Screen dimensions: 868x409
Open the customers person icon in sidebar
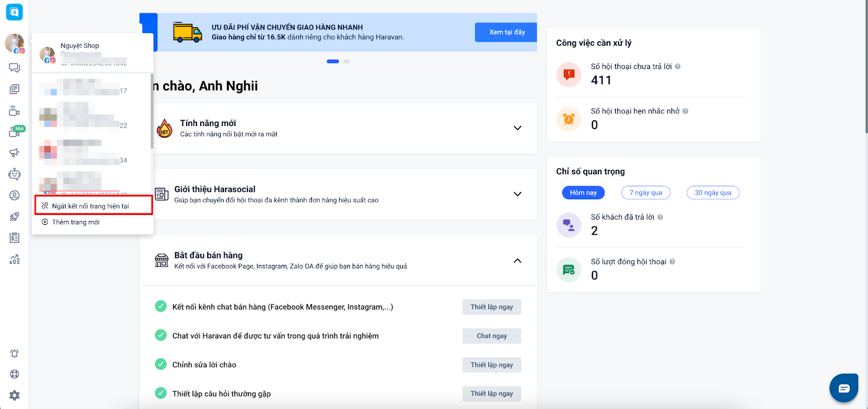tap(15, 196)
